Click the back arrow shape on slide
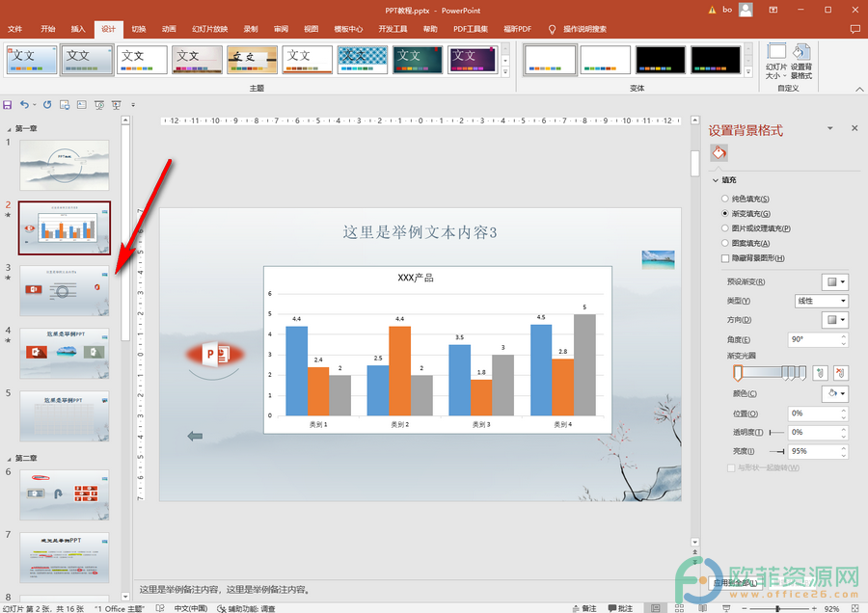Image resolution: width=868 pixels, height=613 pixels. 195,436
